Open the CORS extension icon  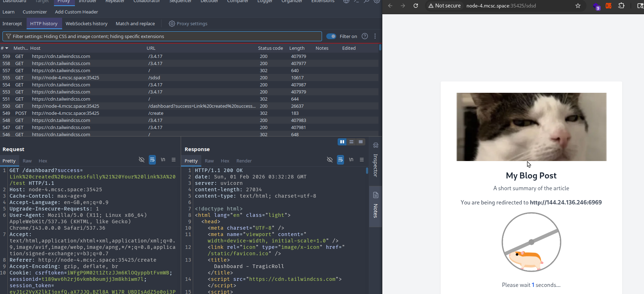click(608, 6)
